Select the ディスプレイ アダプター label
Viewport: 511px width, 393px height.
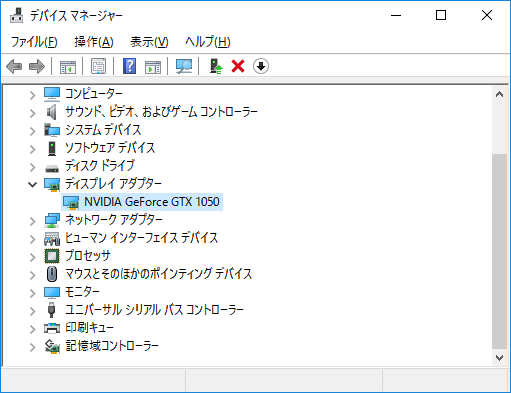coord(113,184)
